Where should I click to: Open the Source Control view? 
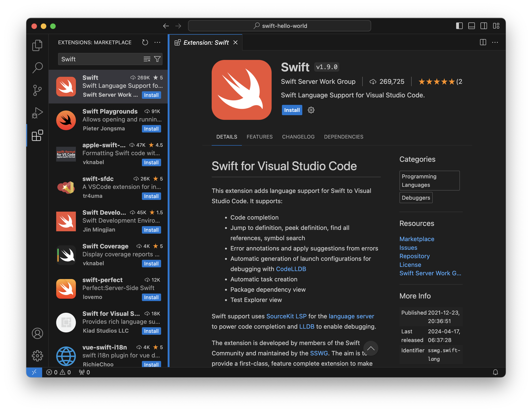tap(37, 90)
